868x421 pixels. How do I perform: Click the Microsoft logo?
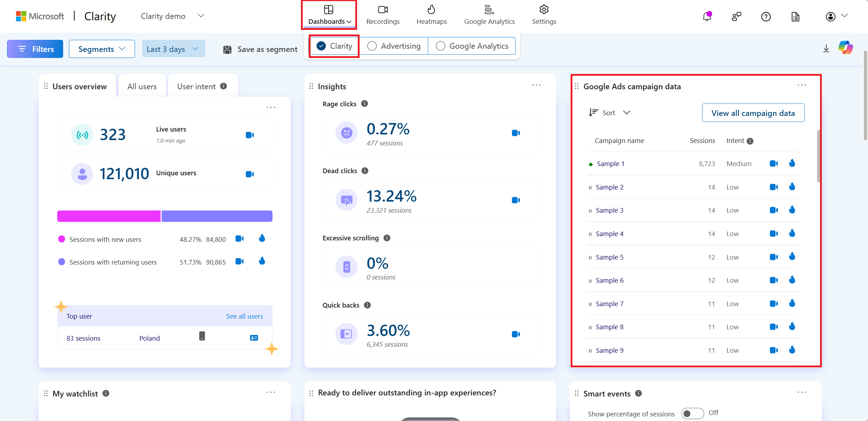[x=40, y=16]
